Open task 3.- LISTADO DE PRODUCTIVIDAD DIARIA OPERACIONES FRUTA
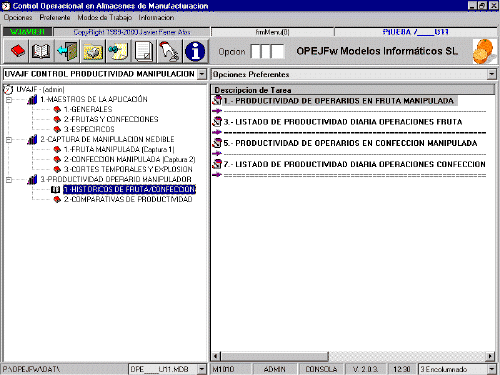 click(x=343, y=122)
